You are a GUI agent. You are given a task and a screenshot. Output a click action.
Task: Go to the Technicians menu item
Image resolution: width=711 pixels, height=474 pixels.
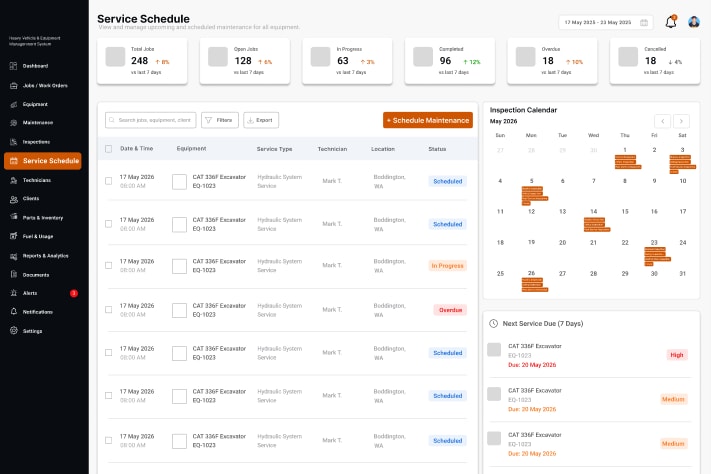[x=37, y=180]
